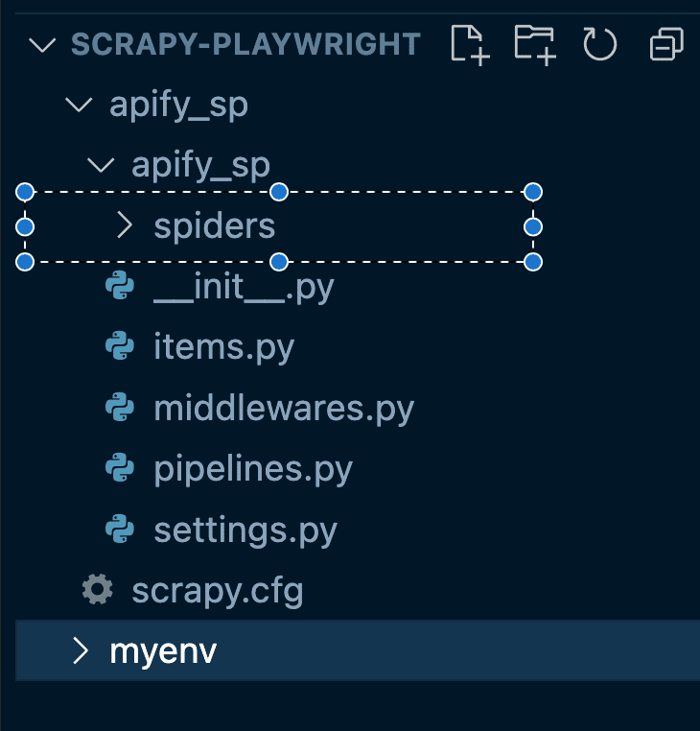Image resolution: width=700 pixels, height=731 pixels.
Task: Select the scrapy.cfg file name
Action: [218, 590]
